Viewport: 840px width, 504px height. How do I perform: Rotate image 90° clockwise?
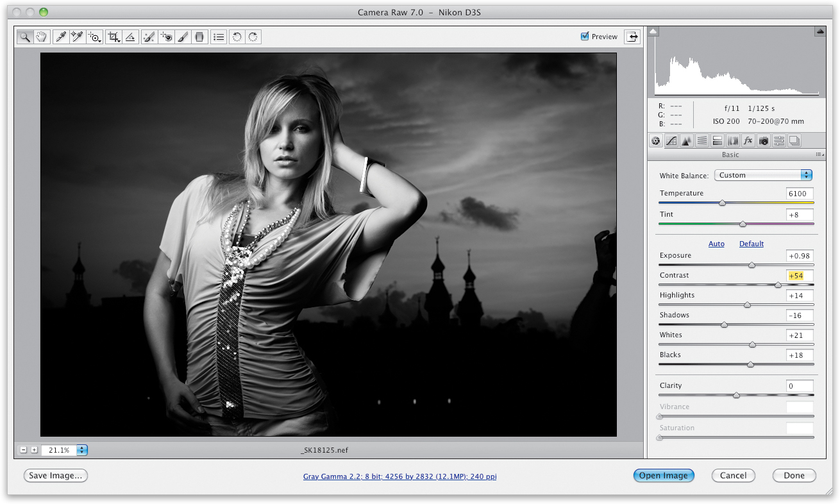(253, 37)
